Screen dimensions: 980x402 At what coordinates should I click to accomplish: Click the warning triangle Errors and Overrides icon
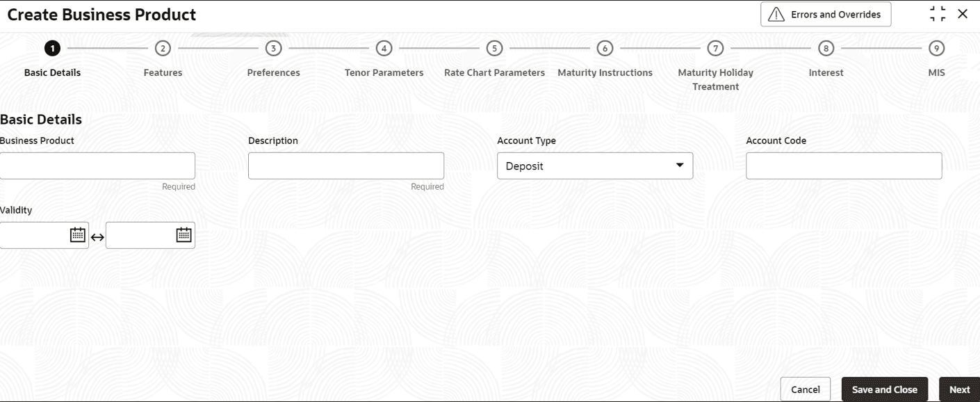click(x=776, y=15)
